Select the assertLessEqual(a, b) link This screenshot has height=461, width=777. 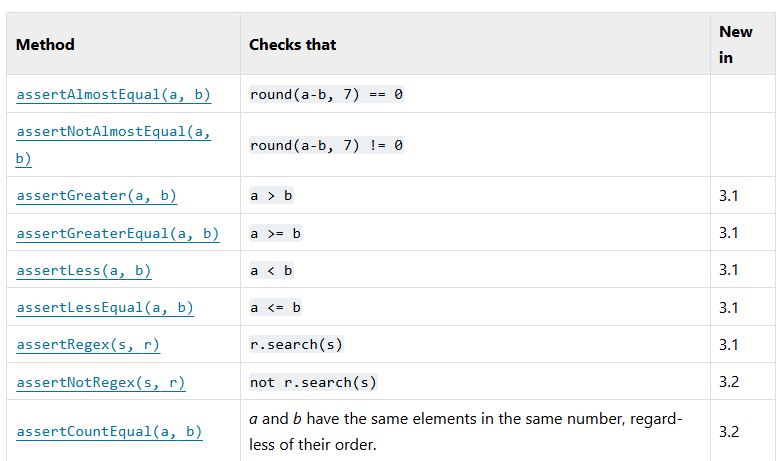105,308
